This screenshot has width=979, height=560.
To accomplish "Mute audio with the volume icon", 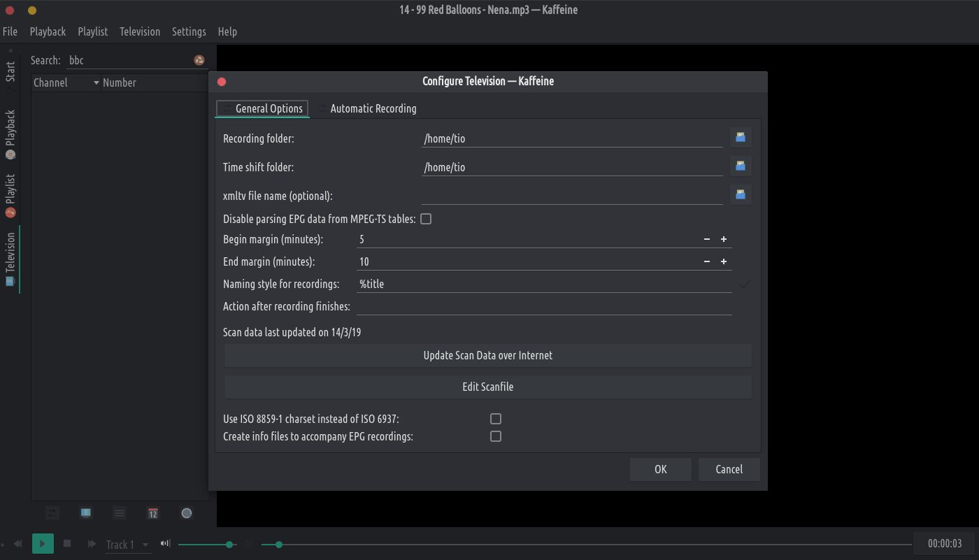I will pyautogui.click(x=165, y=544).
